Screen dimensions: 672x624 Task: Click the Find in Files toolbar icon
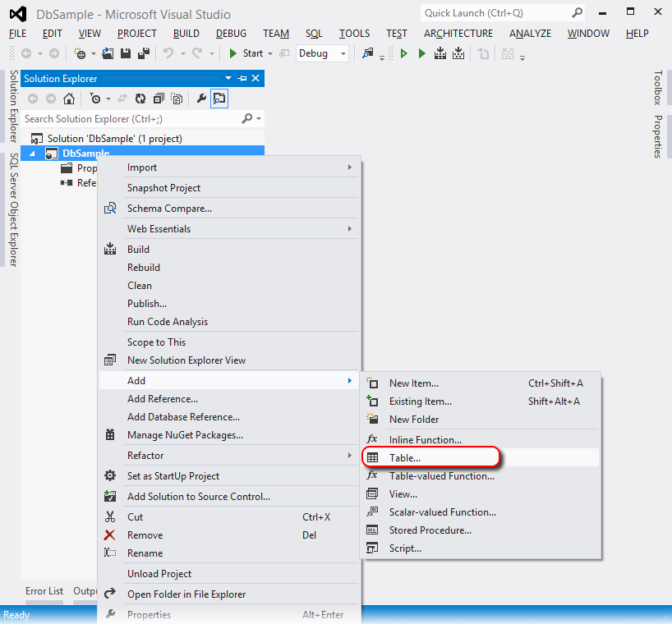click(x=368, y=53)
